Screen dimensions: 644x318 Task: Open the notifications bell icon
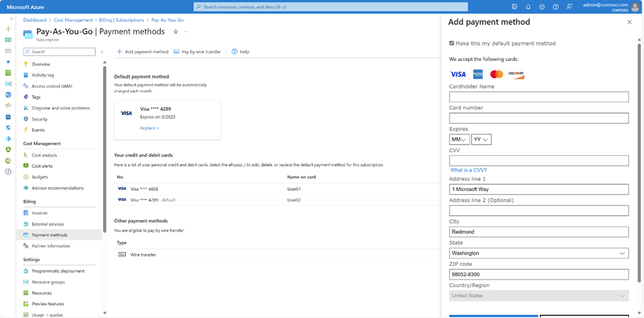[528, 7]
